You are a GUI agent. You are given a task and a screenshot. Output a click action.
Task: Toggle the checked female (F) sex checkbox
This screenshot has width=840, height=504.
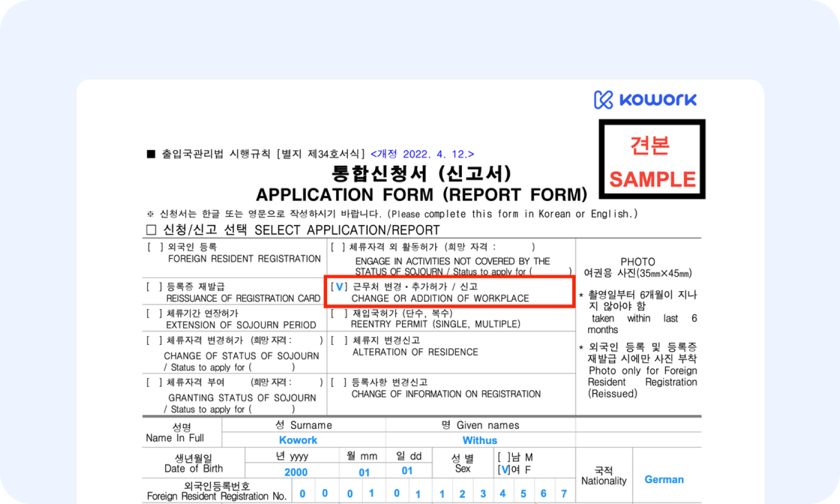tap(505, 470)
